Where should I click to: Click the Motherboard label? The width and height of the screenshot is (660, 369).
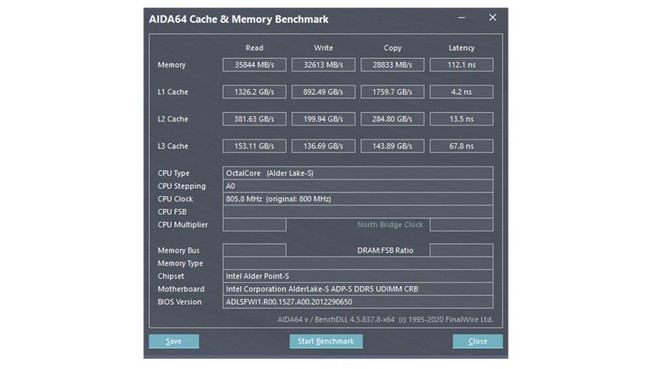coord(181,289)
